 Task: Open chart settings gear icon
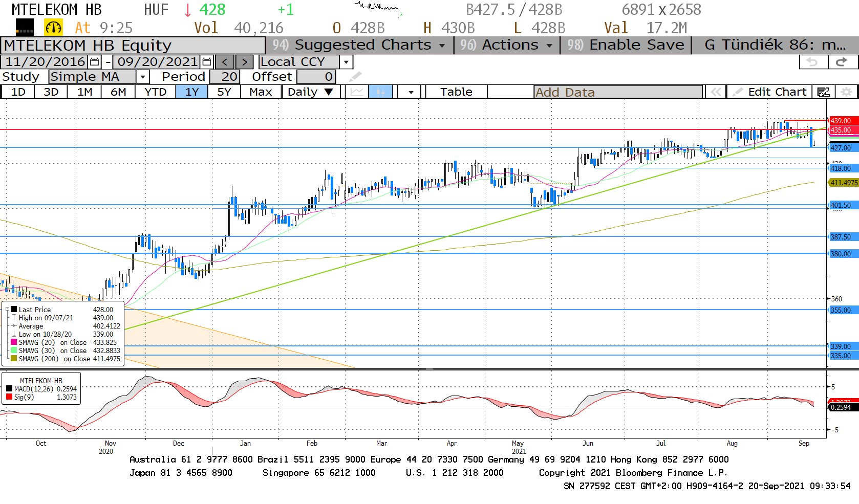tap(847, 92)
